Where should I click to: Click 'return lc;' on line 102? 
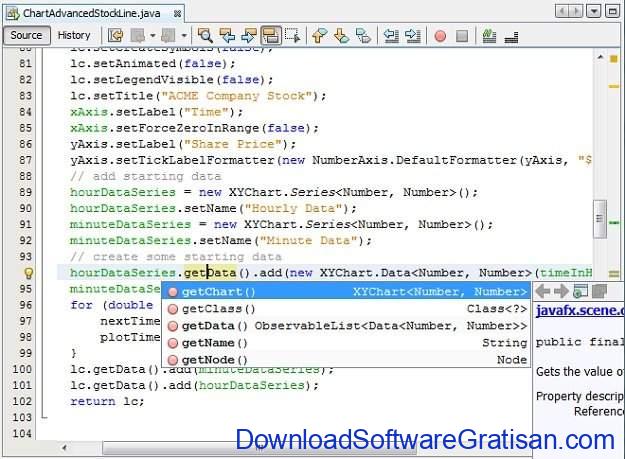pos(107,401)
